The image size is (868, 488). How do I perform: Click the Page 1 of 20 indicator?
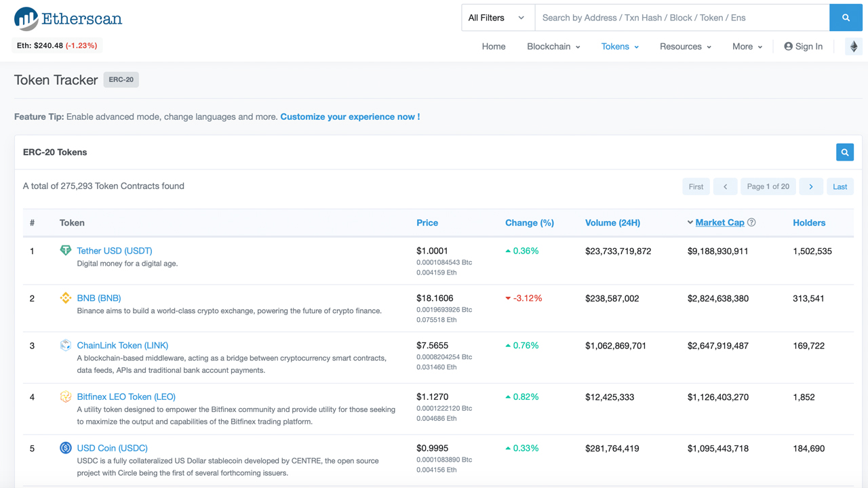pos(768,186)
